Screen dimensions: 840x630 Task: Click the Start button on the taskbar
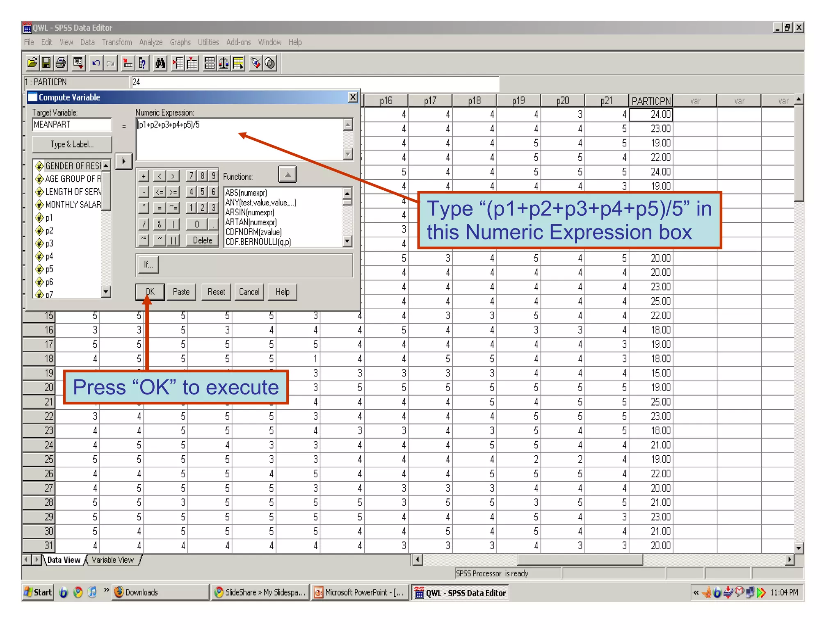(x=38, y=592)
